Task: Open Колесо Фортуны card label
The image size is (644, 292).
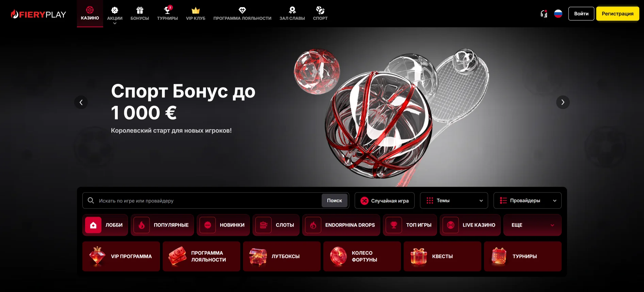Action: [365, 256]
